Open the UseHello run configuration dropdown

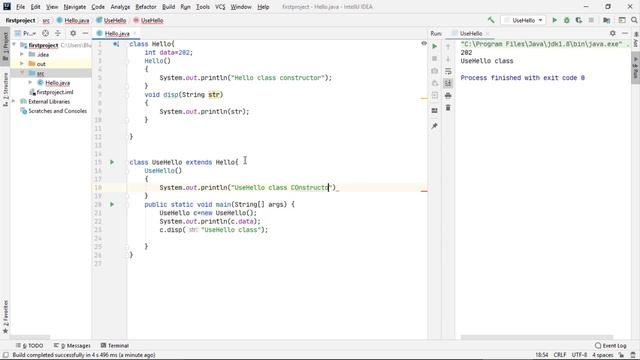pyautogui.click(x=523, y=20)
